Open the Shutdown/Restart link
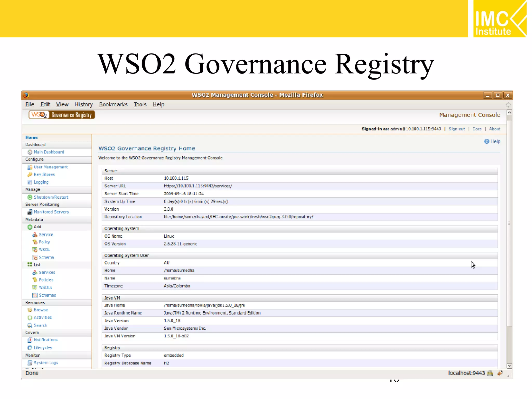The height and width of the screenshot is (399, 532). (x=51, y=197)
